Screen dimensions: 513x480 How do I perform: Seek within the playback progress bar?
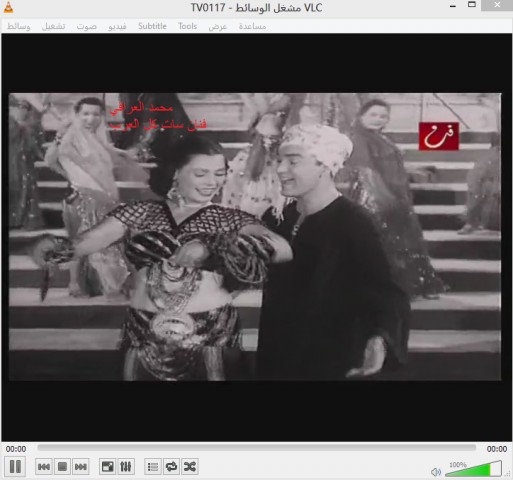256,448
